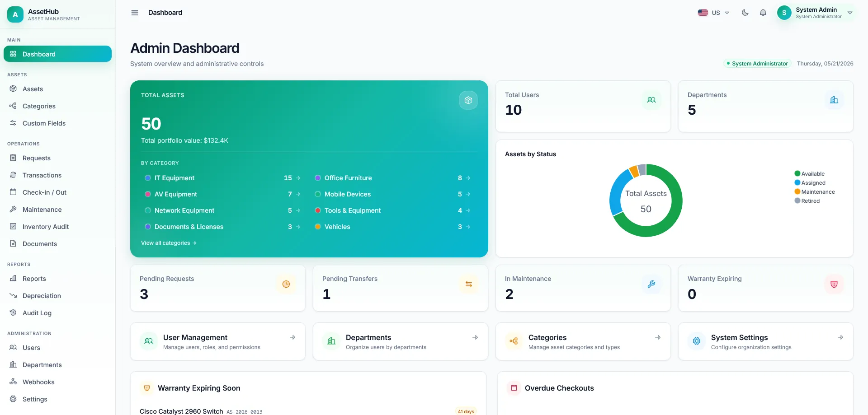The height and width of the screenshot is (415, 868).
Task: Click the Departments building icon in stat card
Action: 834,100
